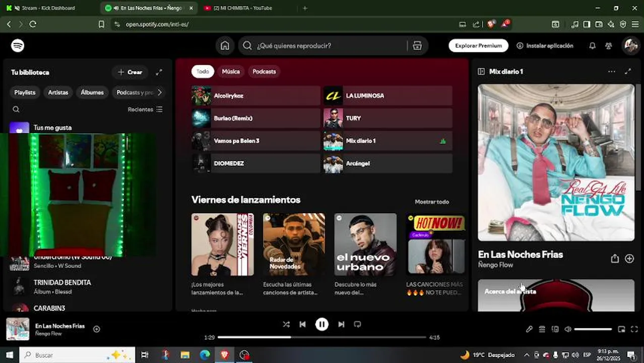Enter full screen player

[x=634, y=329]
